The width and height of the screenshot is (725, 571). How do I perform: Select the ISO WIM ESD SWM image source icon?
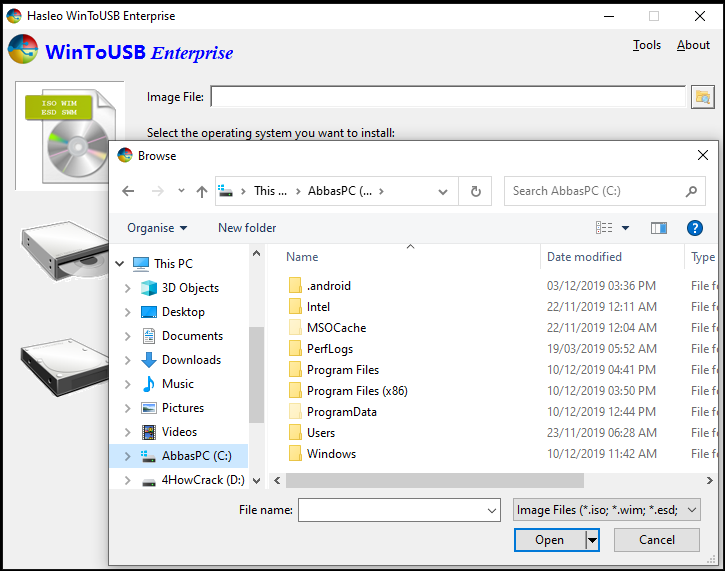pyautogui.click(x=69, y=135)
